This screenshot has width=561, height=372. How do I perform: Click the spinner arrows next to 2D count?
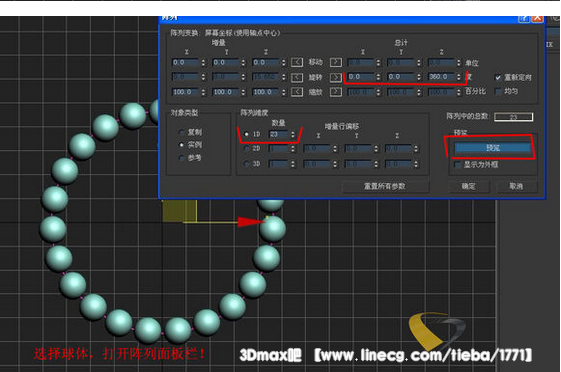click(293, 148)
